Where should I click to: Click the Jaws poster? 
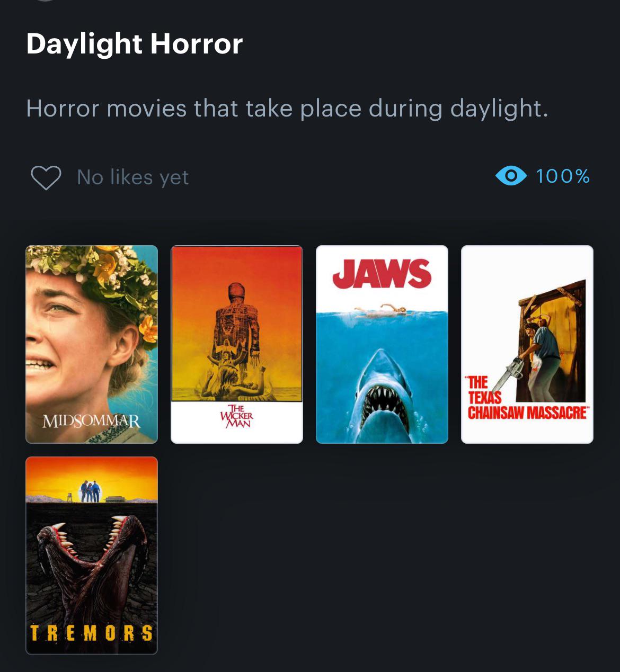382,343
